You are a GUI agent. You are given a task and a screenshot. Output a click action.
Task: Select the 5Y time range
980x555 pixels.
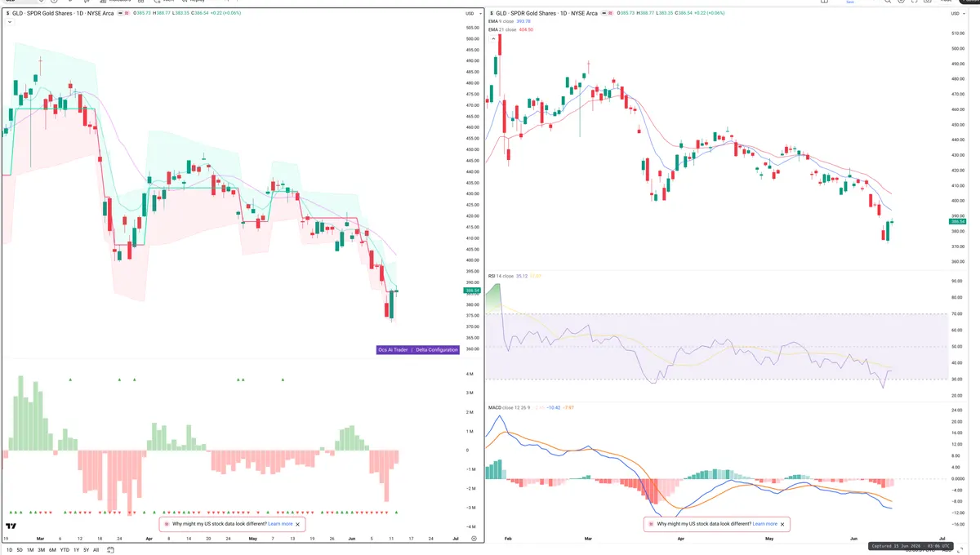pos(86,550)
